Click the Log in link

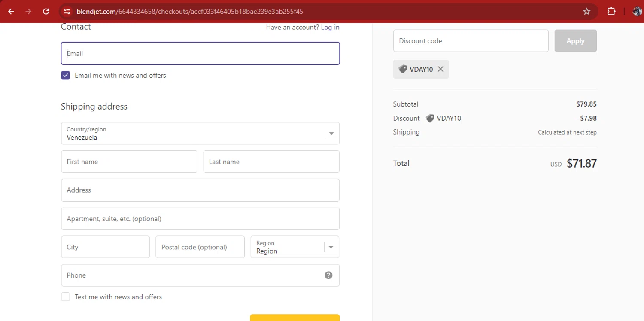tap(330, 28)
